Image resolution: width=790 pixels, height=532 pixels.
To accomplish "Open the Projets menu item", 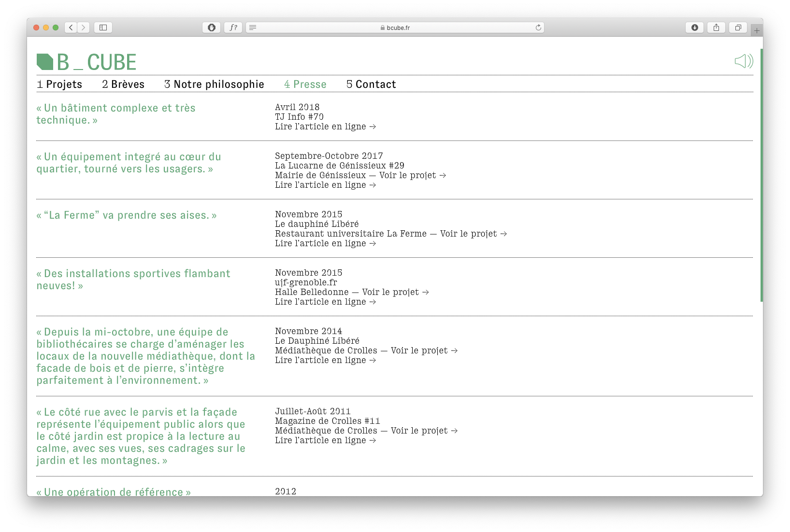I will click(x=59, y=84).
